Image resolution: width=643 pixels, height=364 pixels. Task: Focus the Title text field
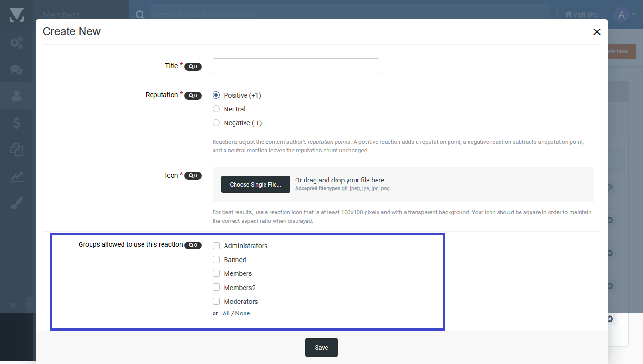[x=296, y=66]
